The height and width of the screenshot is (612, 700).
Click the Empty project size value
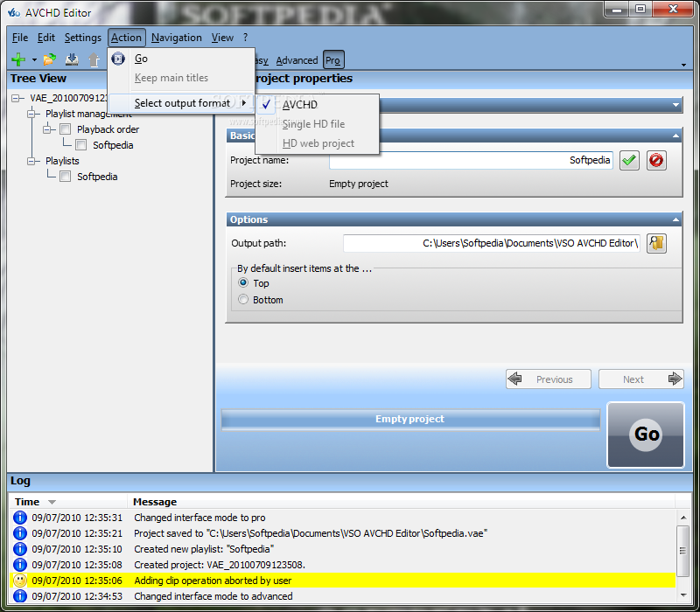click(x=359, y=184)
